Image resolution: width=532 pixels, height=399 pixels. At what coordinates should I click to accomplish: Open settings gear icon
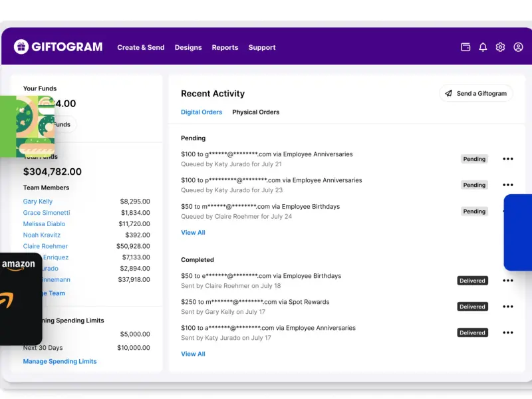500,47
